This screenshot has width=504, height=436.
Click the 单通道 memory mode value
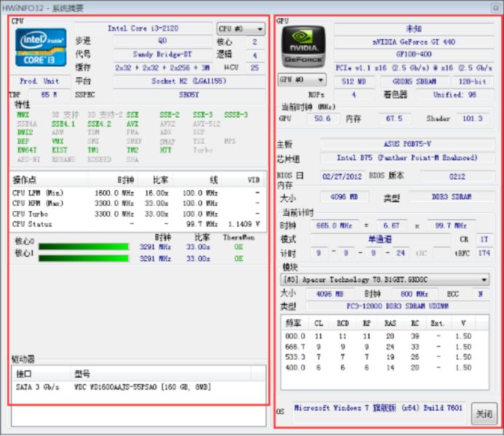point(380,239)
